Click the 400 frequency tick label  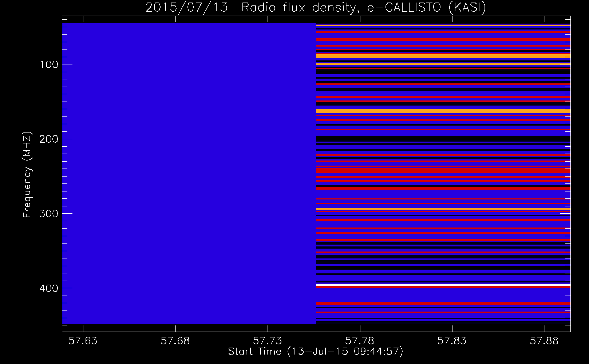(48, 288)
